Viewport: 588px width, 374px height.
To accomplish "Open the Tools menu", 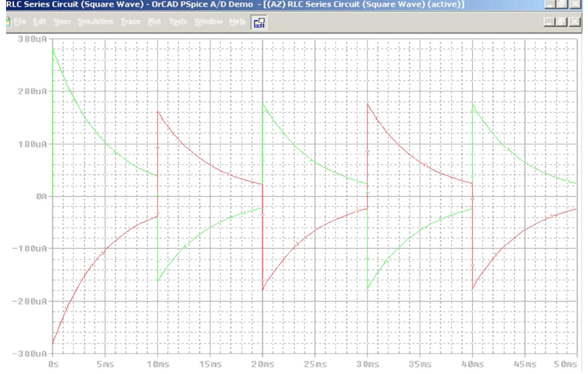I will click(178, 21).
